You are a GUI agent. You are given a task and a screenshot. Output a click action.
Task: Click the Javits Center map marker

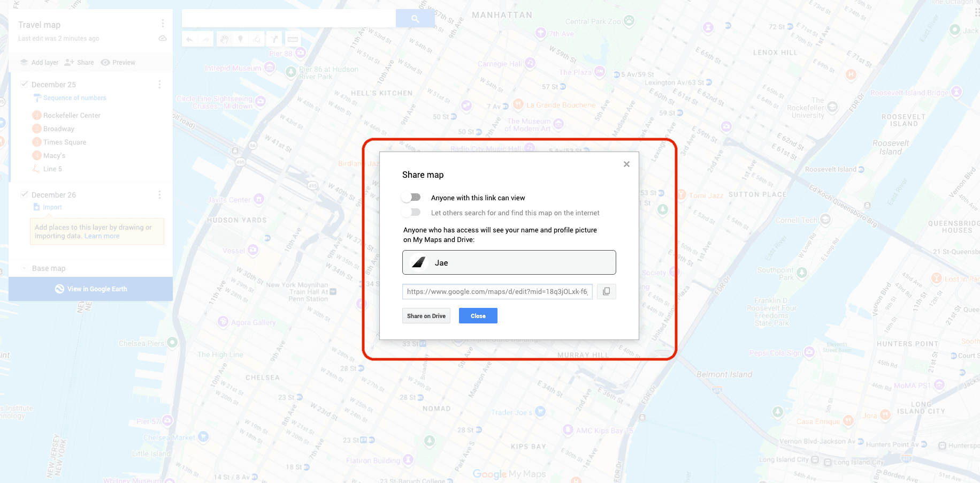tap(259, 199)
